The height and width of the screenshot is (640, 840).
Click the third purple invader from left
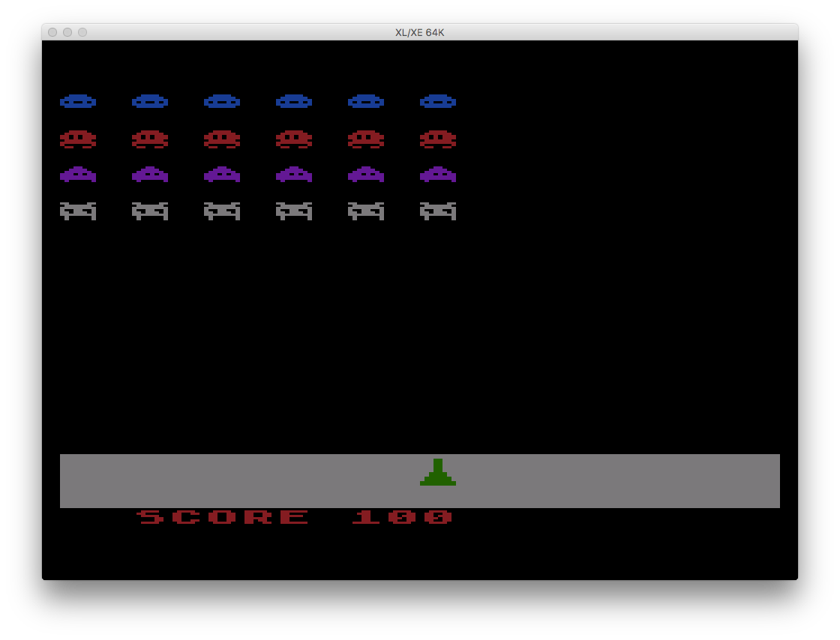click(222, 175)
